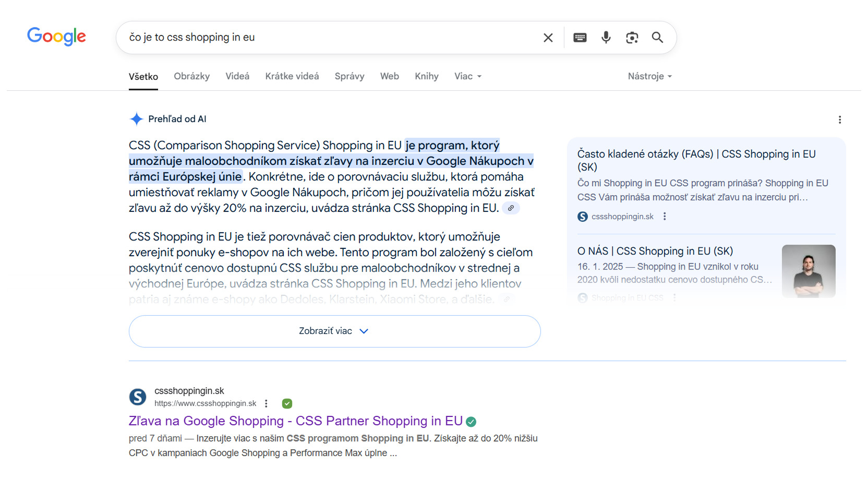
Task: Open image search with camera lens icon
Action: pos(632,38)
